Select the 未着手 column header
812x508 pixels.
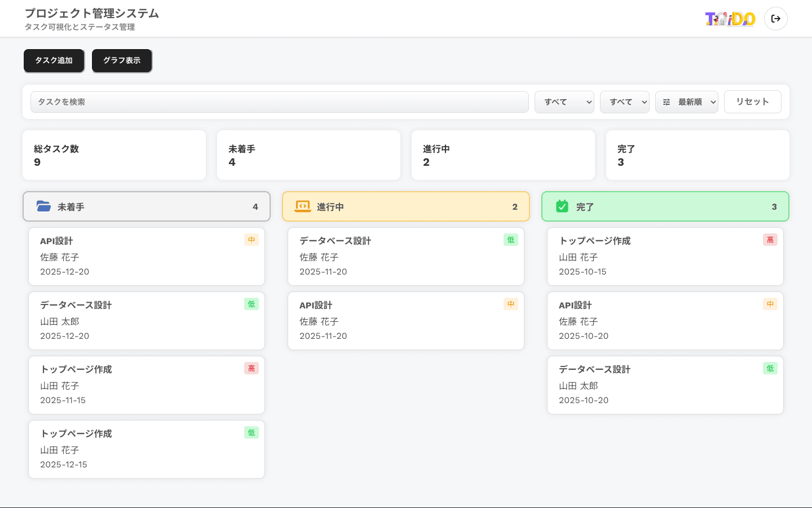point(147,206)
